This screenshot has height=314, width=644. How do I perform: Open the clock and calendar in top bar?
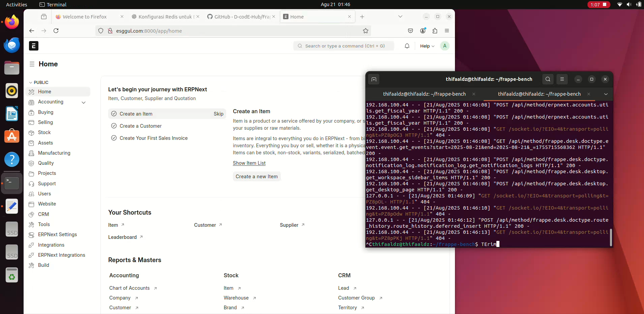(335, 4)
